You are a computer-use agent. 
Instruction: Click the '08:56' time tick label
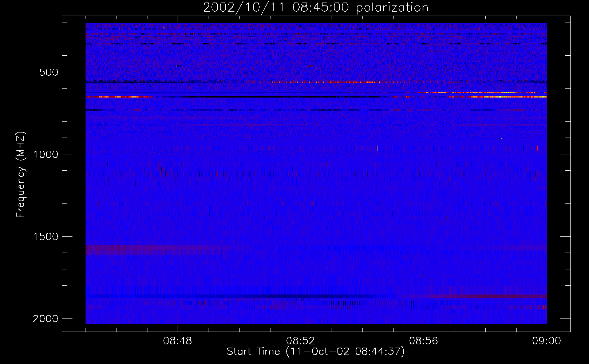pyautogui.click(x=424, y=341)
